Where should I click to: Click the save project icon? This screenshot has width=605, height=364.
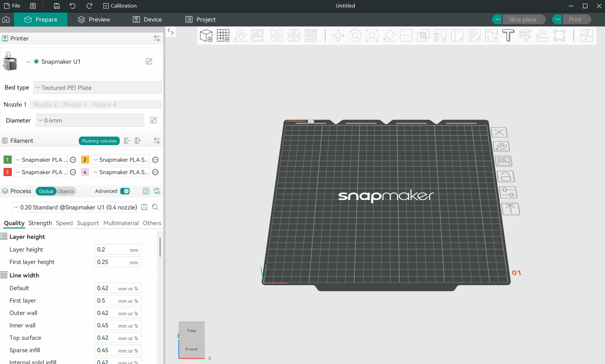[x=57, y=6]
